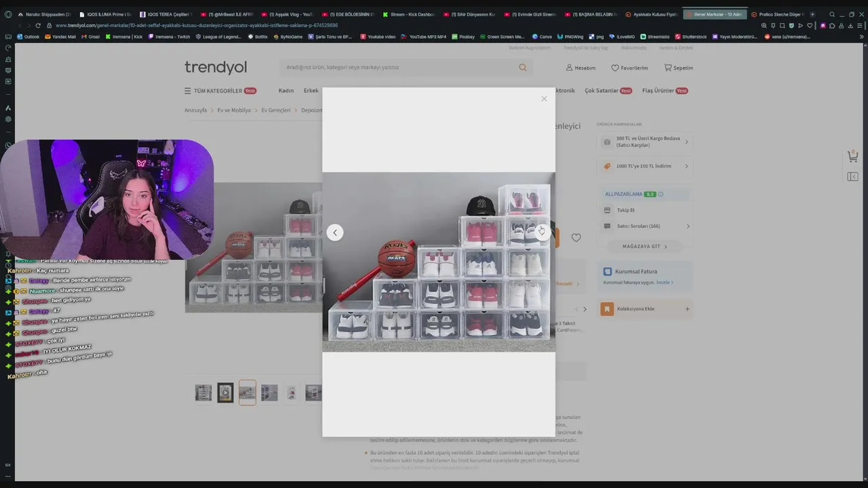Switch to IQOS ILUMA Prime tab
The width and height of the screenshot is (868, 488).
pyautogui.click(x=105, y=14)
